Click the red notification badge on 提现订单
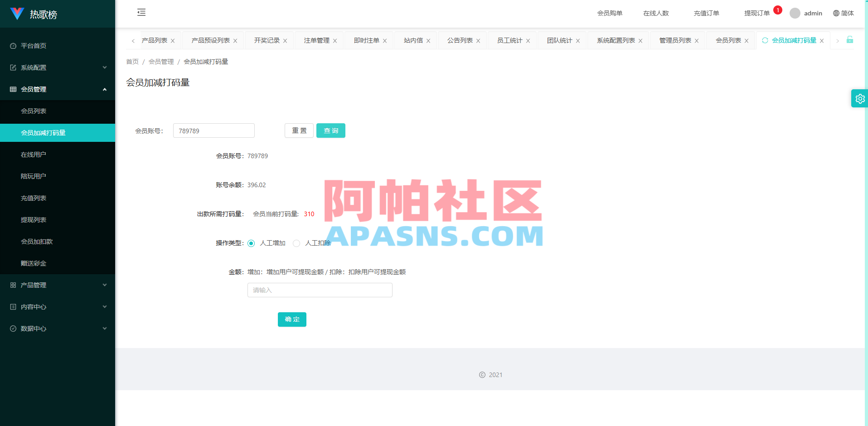Viewport: 868px width, 426px height. click(778, 10)
